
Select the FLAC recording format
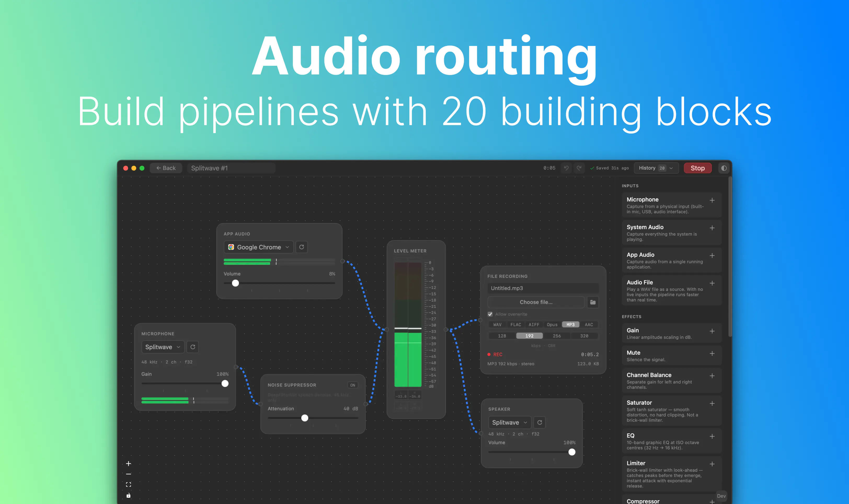tap(515, 325)
